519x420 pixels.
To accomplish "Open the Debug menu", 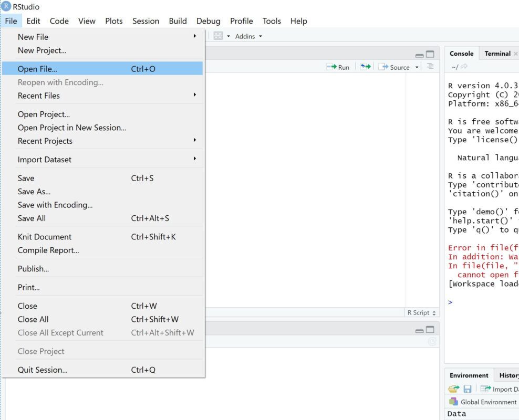I will (x=208, y=21).
